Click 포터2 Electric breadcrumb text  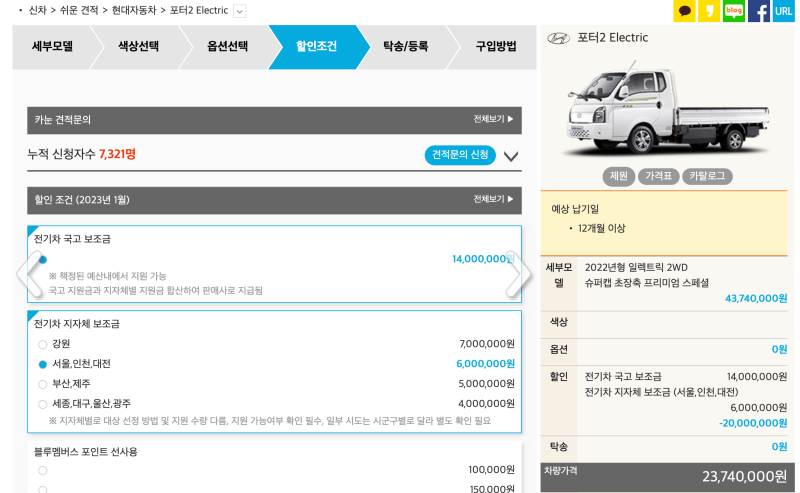(x=198, y=11)
